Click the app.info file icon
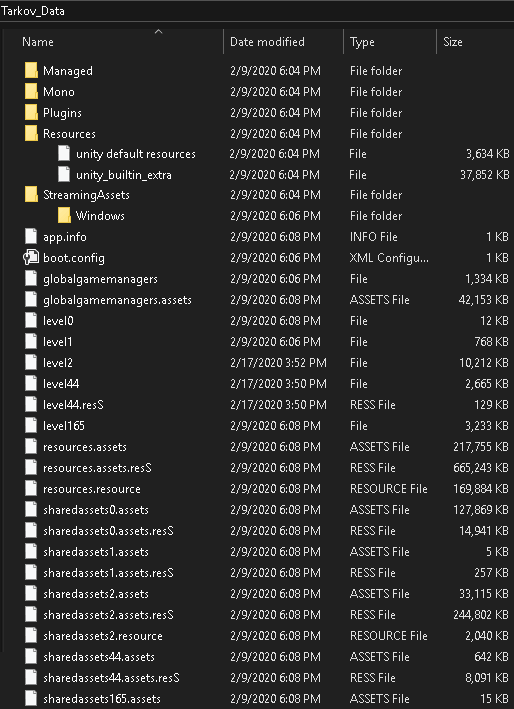 31,237
